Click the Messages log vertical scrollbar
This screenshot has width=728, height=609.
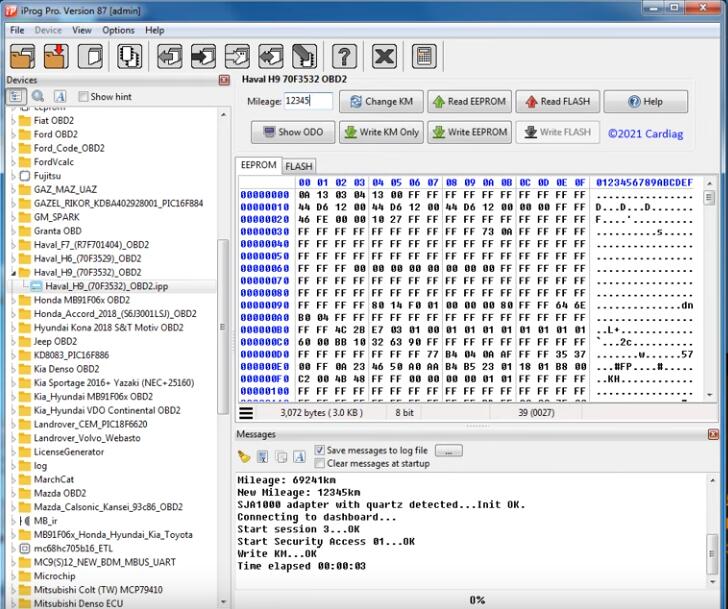pyautogui.click(x=712, y=554)
